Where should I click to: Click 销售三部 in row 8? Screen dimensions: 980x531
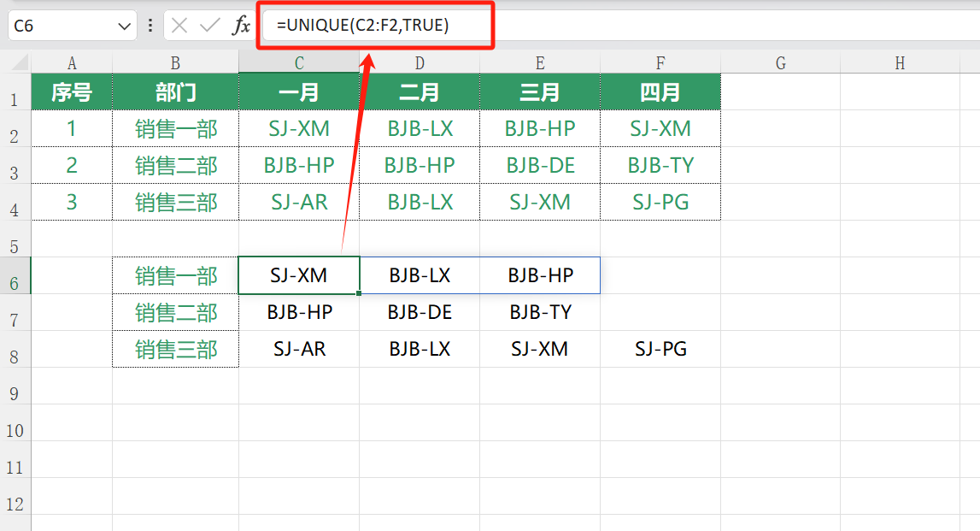coord(176,349)
